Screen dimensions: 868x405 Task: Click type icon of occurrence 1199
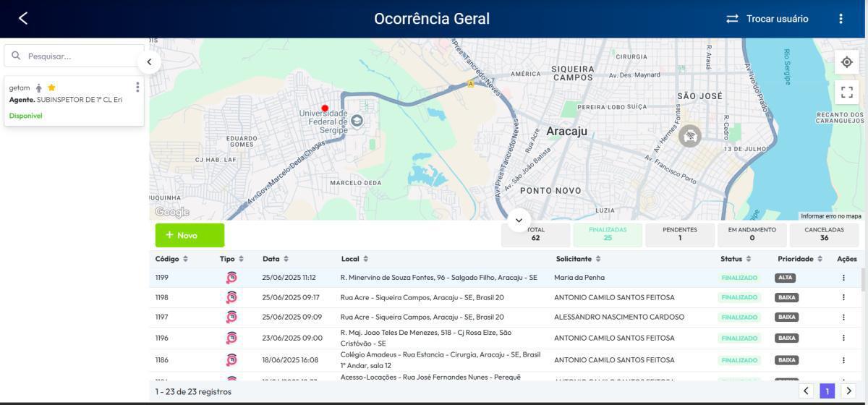point(231,277)
